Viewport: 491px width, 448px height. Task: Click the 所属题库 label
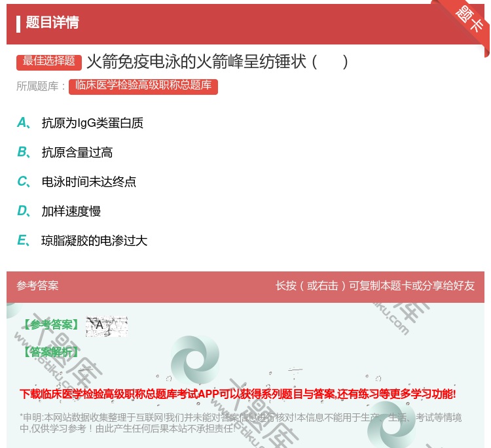tap(41, 86)
